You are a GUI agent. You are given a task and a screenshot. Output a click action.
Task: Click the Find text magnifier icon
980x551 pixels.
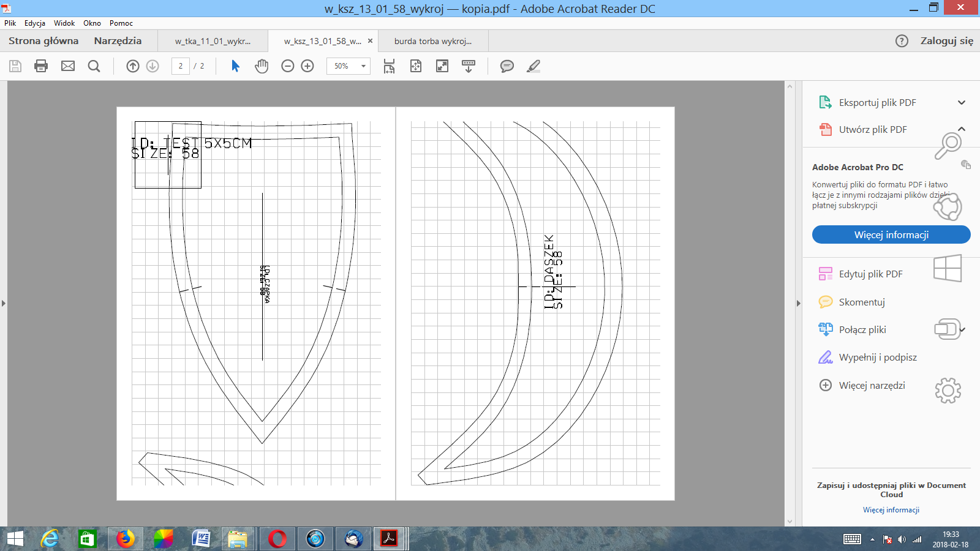click(94, 66)
